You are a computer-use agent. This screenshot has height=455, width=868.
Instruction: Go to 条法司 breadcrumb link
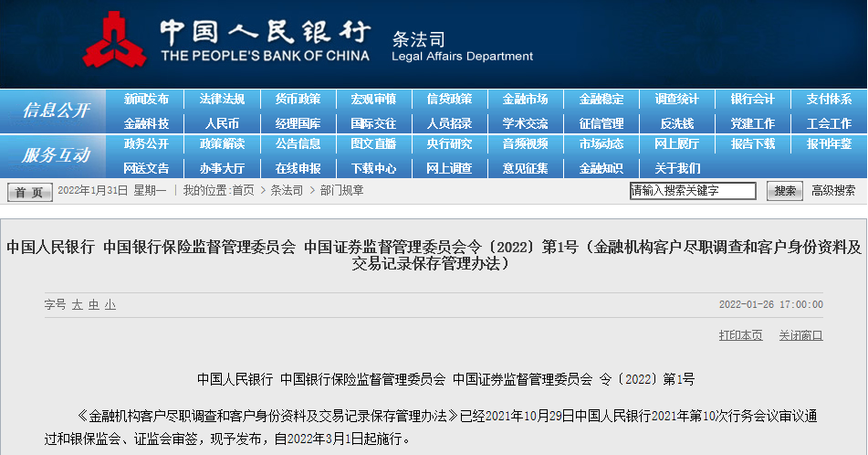coord(287,191)
